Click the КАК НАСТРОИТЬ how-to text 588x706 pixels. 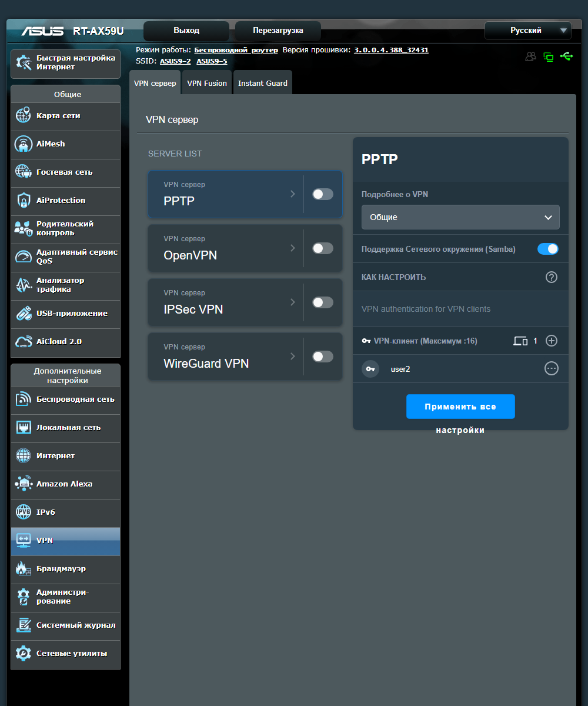coord(394,277)
